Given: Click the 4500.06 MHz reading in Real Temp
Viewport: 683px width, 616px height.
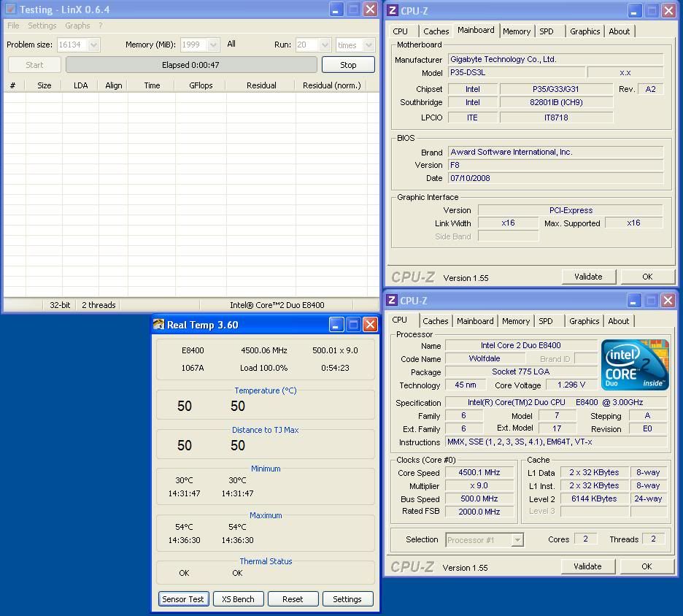Looking at the screenshot, I should tap(264, 350).
